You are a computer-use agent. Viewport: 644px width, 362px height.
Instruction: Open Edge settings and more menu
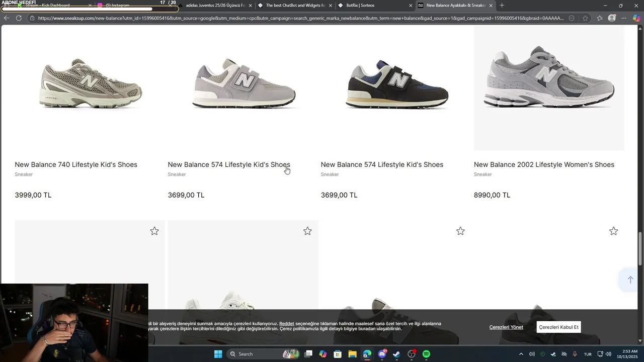[624, 18]
